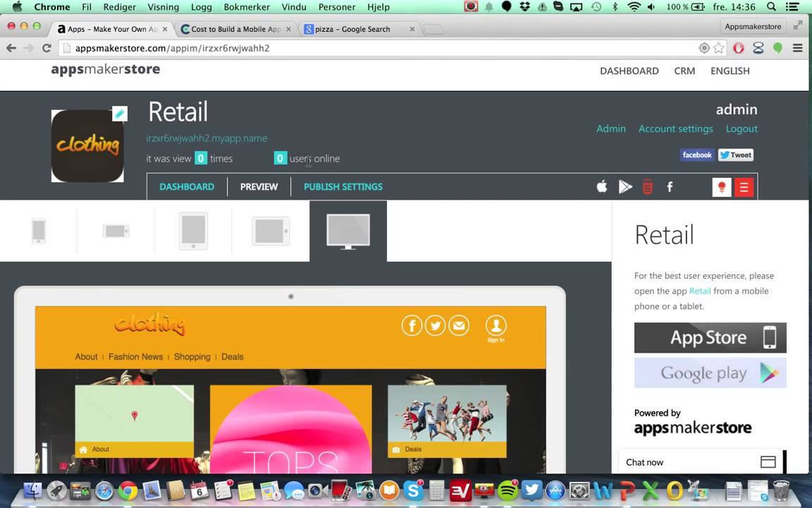Click the facebook share button
The height and width of the screenshot is (508, 812).
click(x=697, y=155)
